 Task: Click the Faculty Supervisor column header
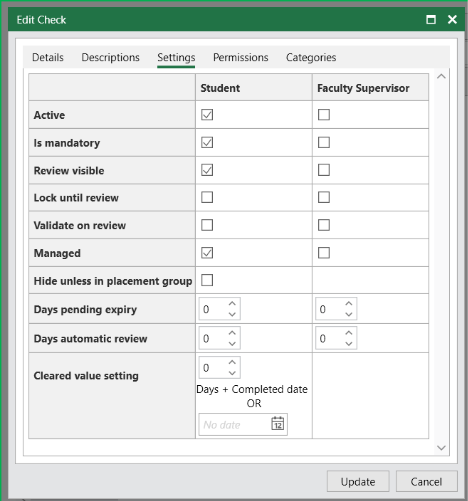[370, 88]
